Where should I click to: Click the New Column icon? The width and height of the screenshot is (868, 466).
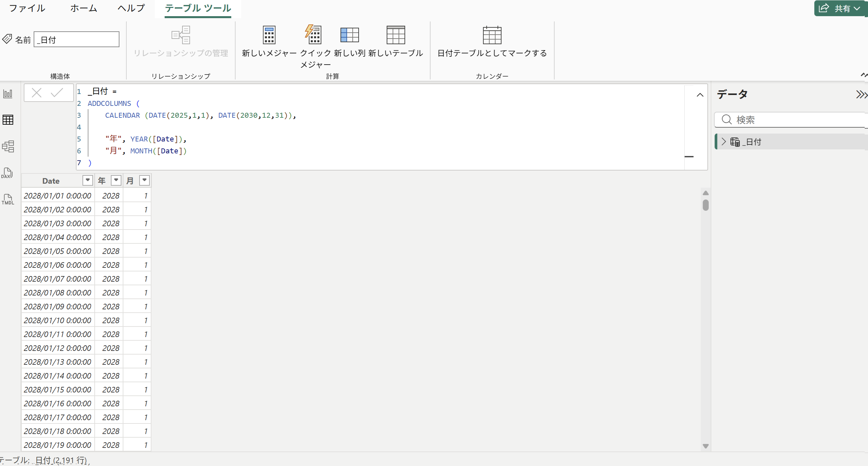(349, 35)
